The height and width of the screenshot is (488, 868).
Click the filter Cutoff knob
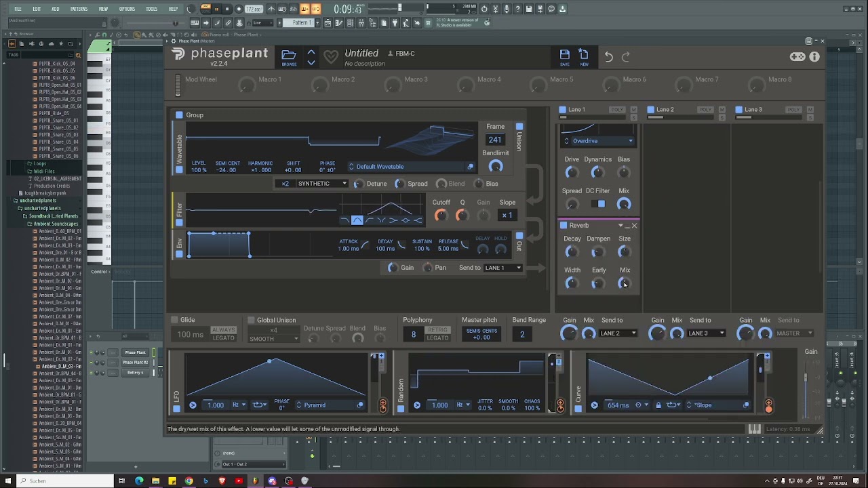click(441, 216)
